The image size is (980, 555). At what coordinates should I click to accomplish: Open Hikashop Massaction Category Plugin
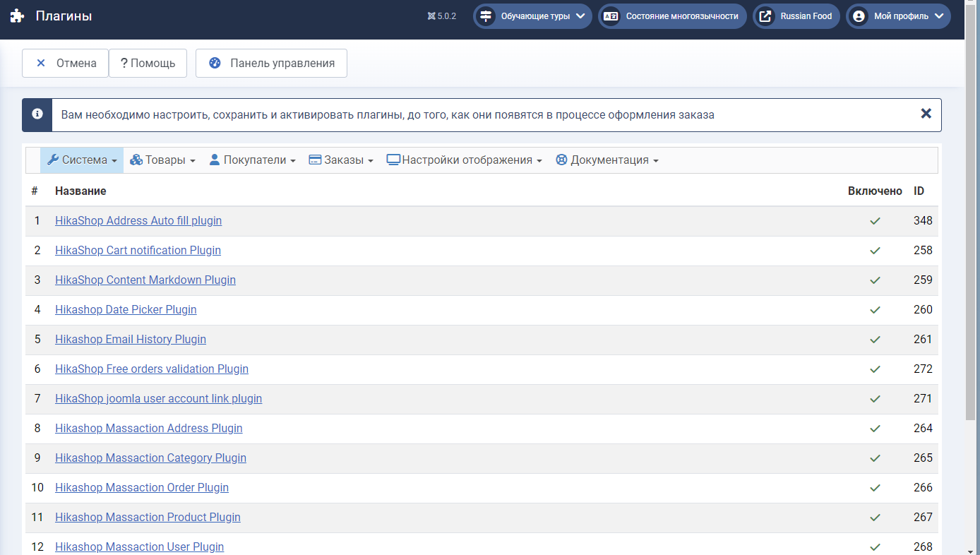click(150, 458)
